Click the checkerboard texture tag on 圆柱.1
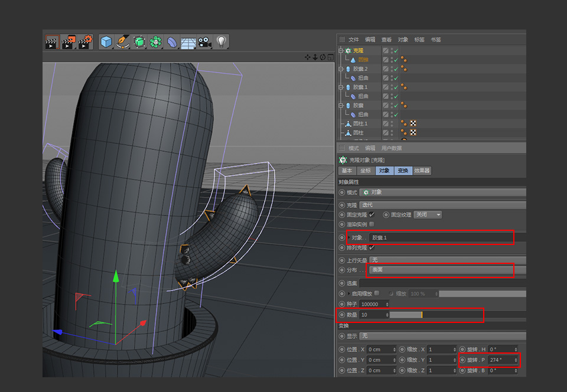 pyautogui.click(x=413, y=123)
